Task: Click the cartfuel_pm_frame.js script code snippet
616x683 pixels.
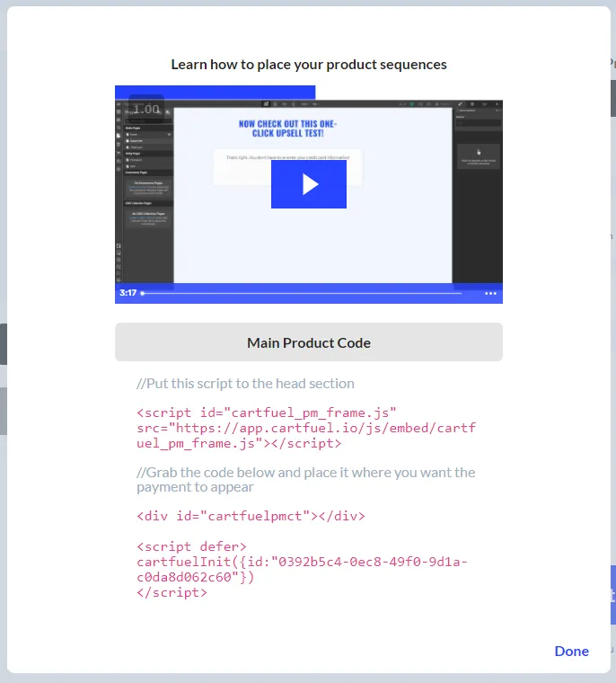Action: click(x=306, y=428)
